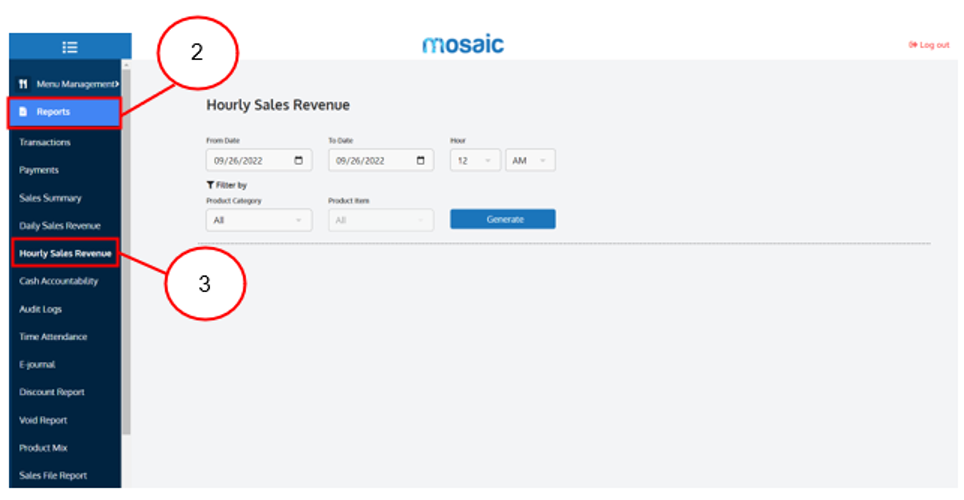Click the Filter by funnel icon
This screenshot has width=964, height=500.
210,185
